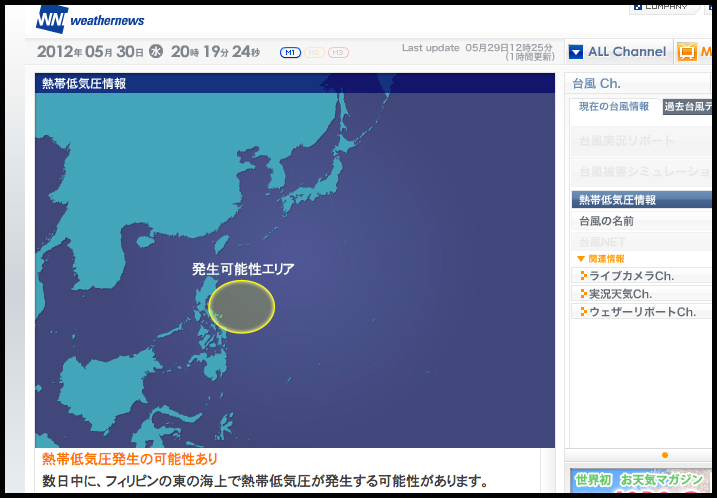717x498 pixels.
Task: Click the arrow icon beside ライブカメラCh.
Action: [583, 276]
